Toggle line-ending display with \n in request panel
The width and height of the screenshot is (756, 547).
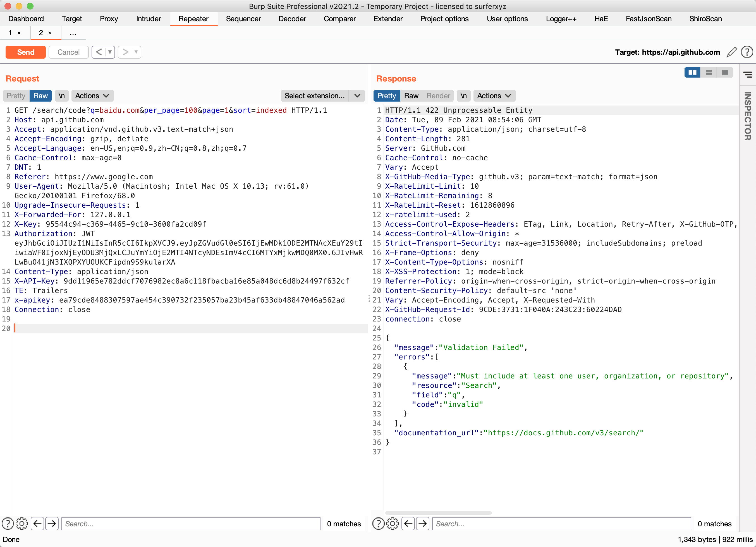pyautogui.click(x=61, y=96)
